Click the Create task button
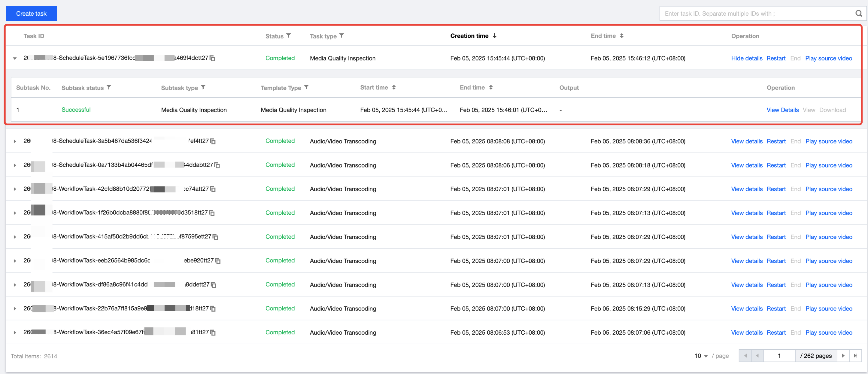This screenshot has width=868, height=374. (31, 14)
